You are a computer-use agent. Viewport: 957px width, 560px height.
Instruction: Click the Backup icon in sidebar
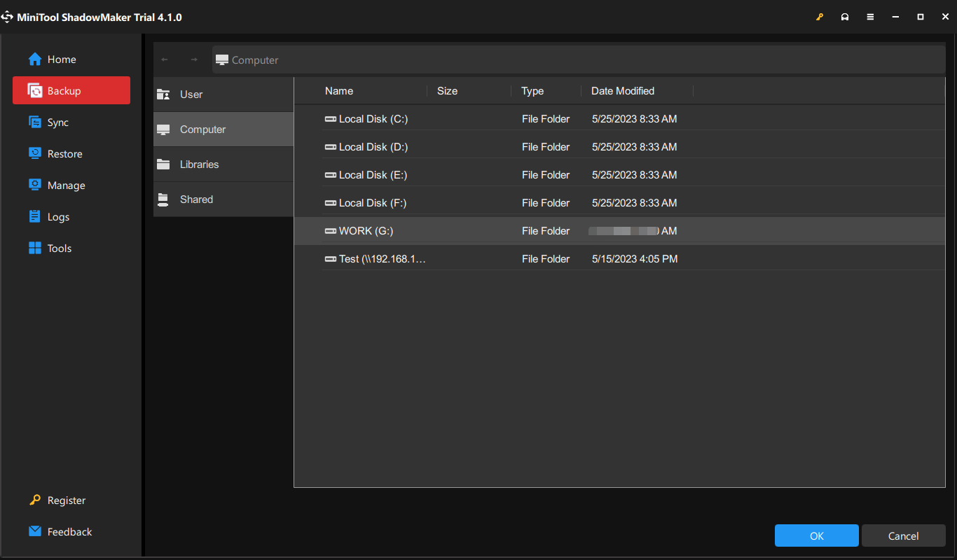tap(35, 91)
